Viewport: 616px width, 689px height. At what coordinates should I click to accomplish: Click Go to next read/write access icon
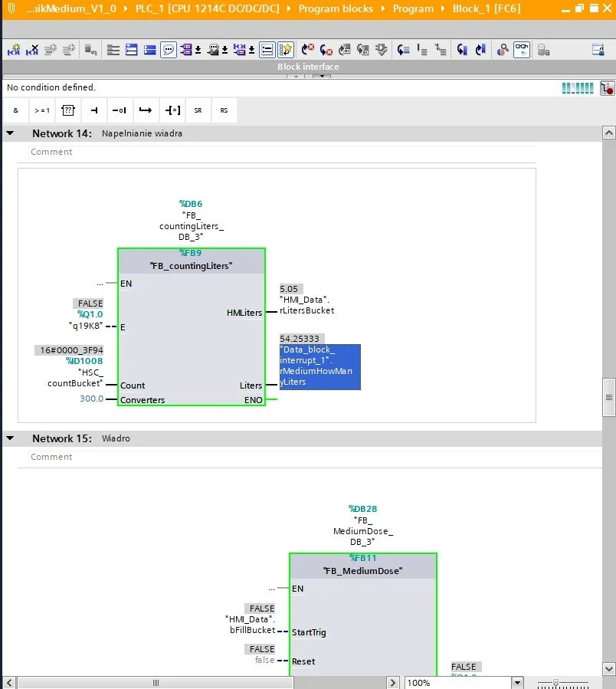pyautogui.click(x=403, y=50)
